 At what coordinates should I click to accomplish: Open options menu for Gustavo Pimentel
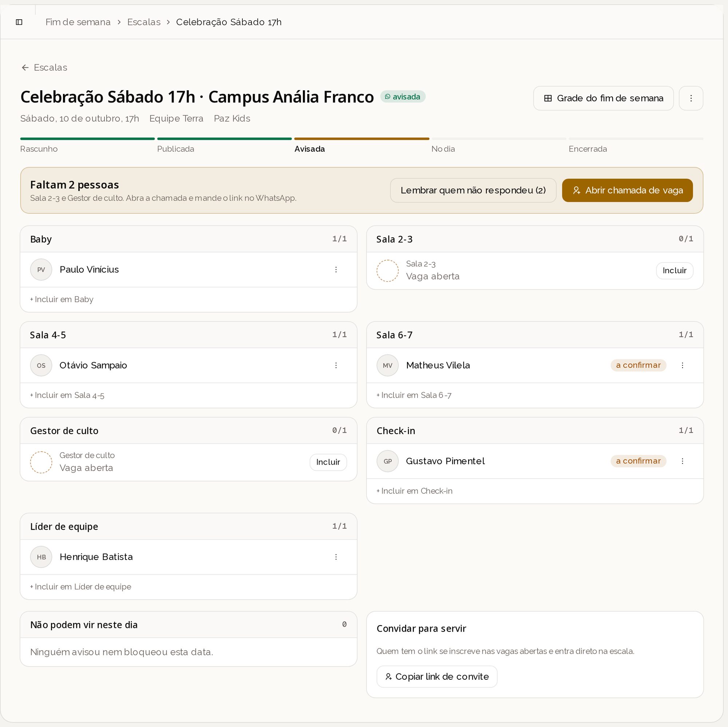[x=682, y=461]
